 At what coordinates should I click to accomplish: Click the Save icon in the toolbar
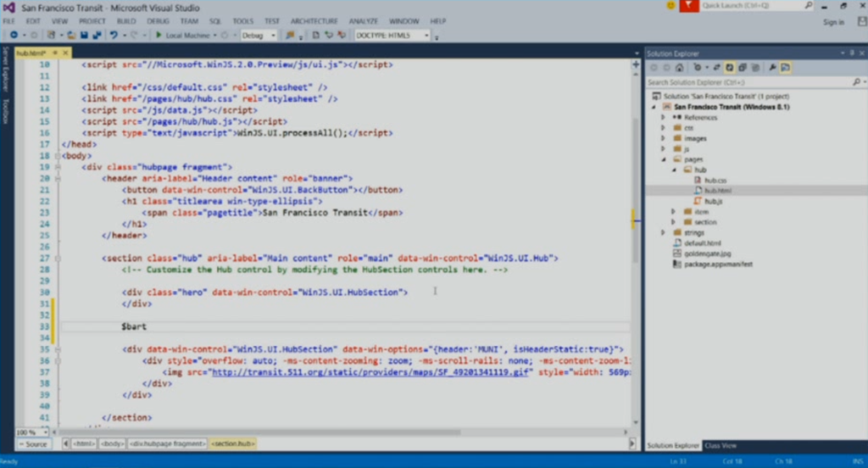[x=84, y=36]
